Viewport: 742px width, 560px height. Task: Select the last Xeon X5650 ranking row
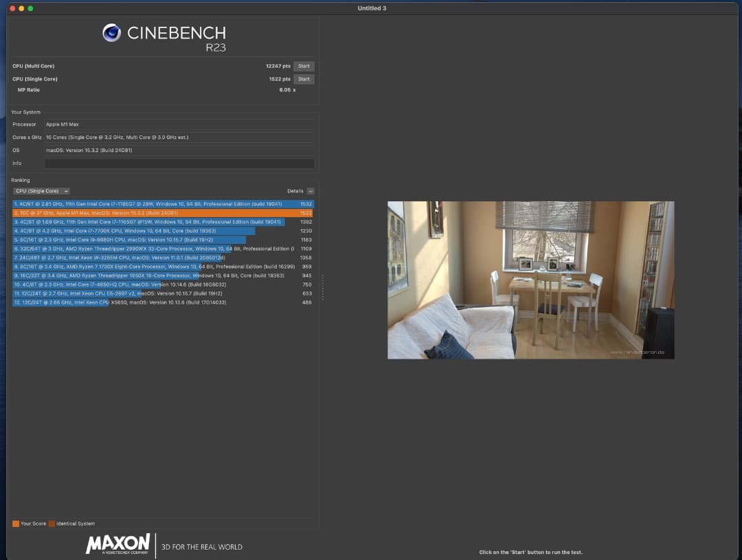click(162, 302)
